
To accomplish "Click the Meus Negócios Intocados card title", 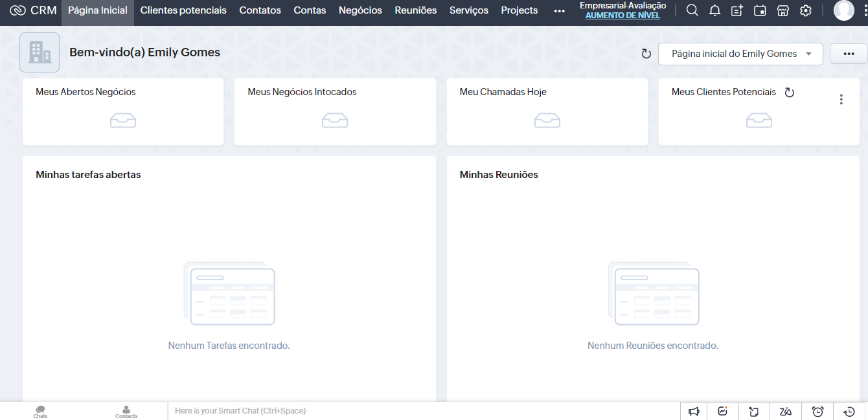I will 302,92.
